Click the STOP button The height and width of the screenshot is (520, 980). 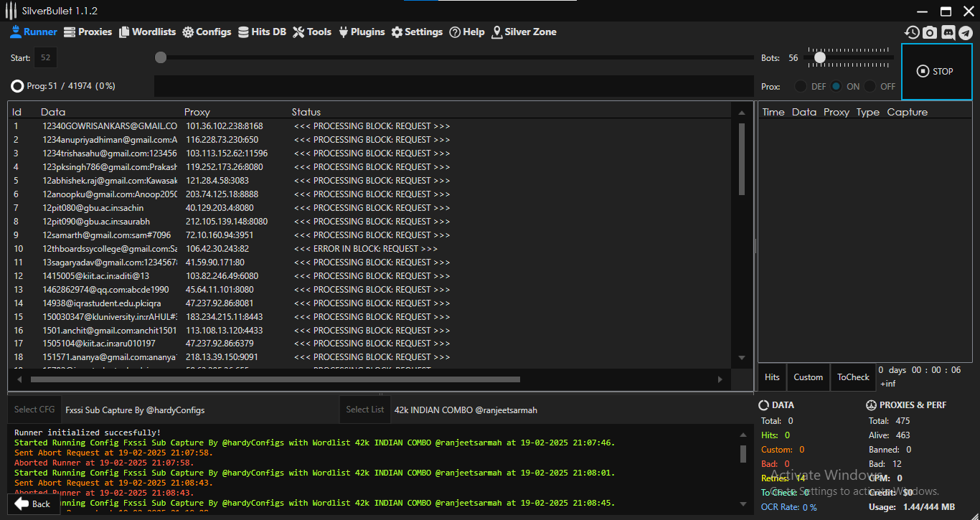[936, 72]
